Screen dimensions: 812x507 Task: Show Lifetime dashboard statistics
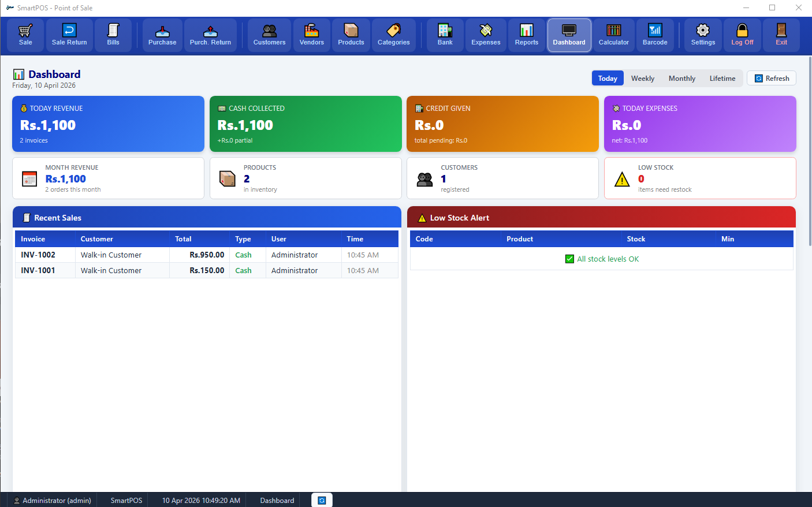[x=722, y=79]
